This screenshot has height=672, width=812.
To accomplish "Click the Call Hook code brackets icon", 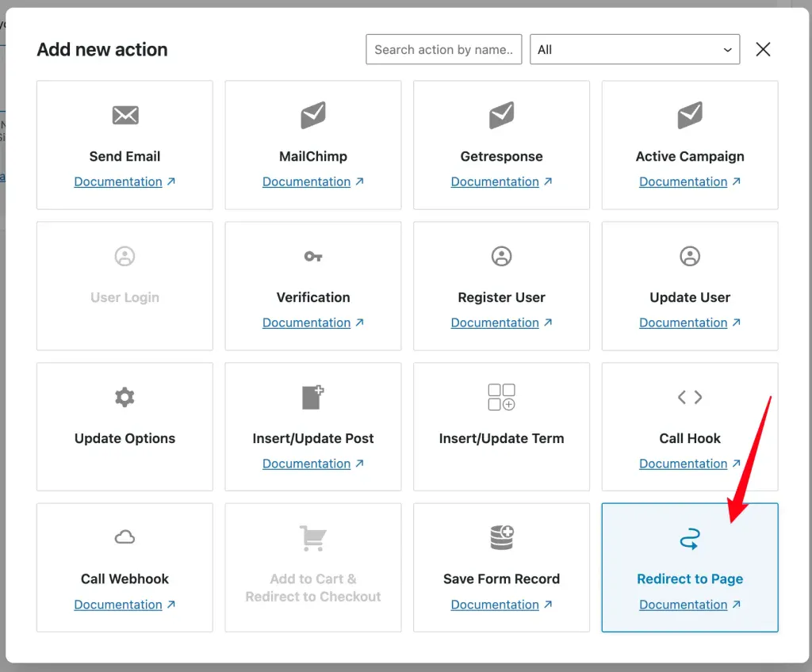I will pos(690,397).
